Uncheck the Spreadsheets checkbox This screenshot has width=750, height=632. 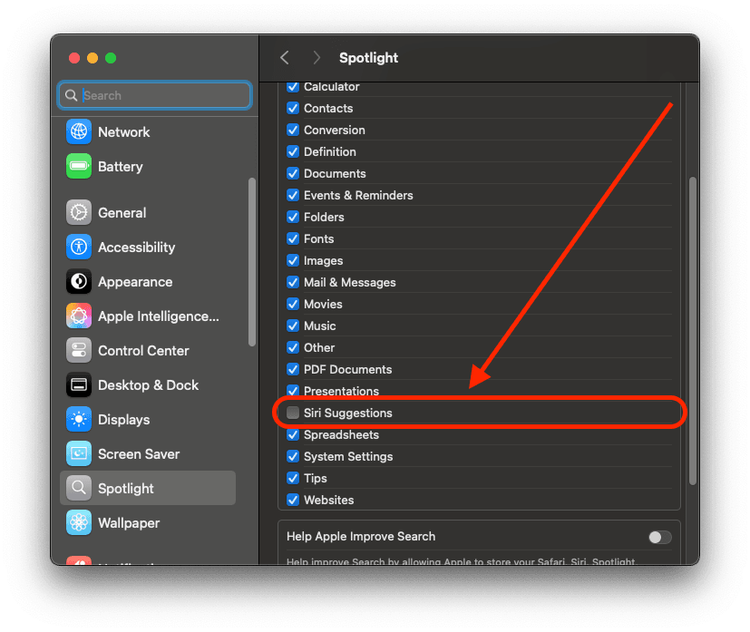(293, 434)
